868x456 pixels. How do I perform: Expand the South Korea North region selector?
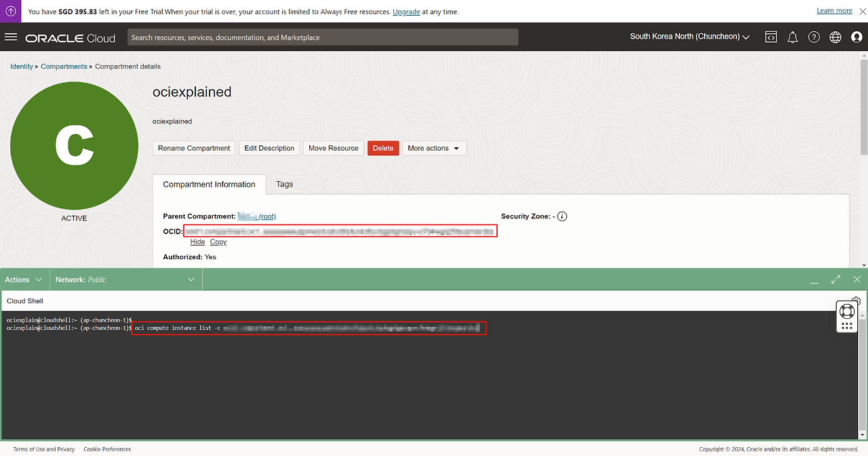click(689, 37)
